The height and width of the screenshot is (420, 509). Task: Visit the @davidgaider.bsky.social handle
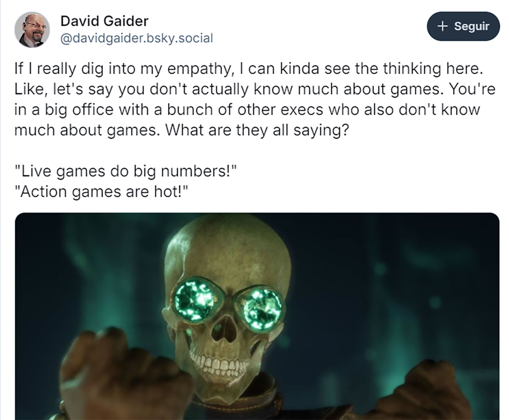(x=137, y=38)
